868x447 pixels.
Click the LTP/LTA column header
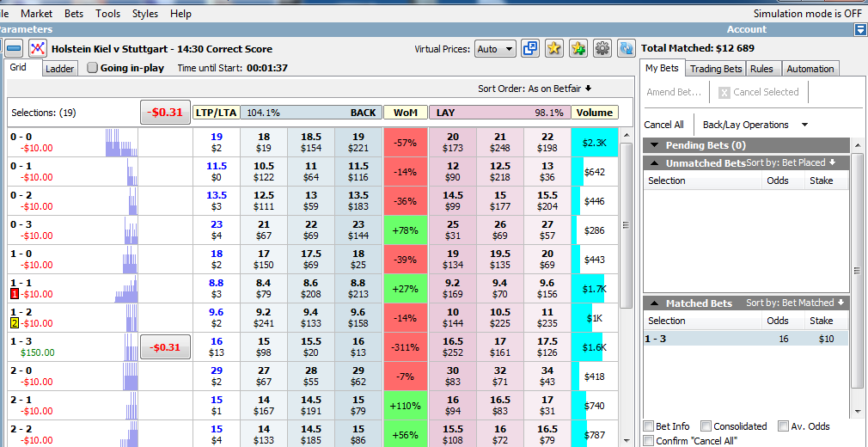pyautogui.click(x=216, y=113)
